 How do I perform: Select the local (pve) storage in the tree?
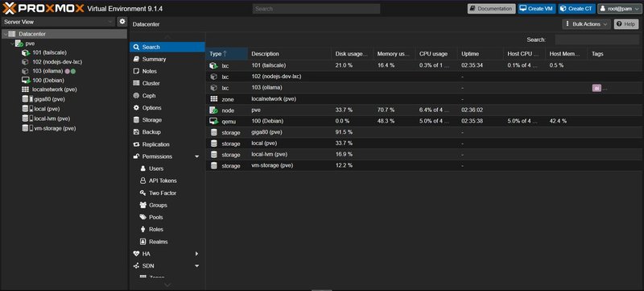47,109
